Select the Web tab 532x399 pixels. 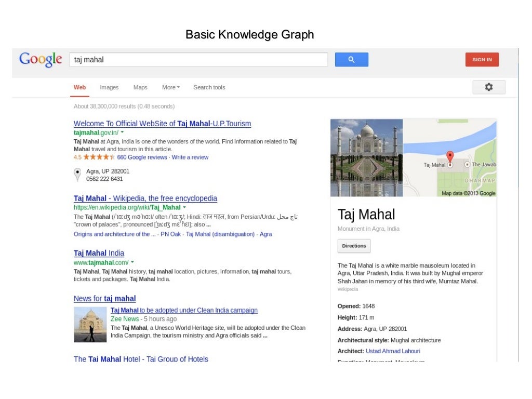click(x=79, y=87)
